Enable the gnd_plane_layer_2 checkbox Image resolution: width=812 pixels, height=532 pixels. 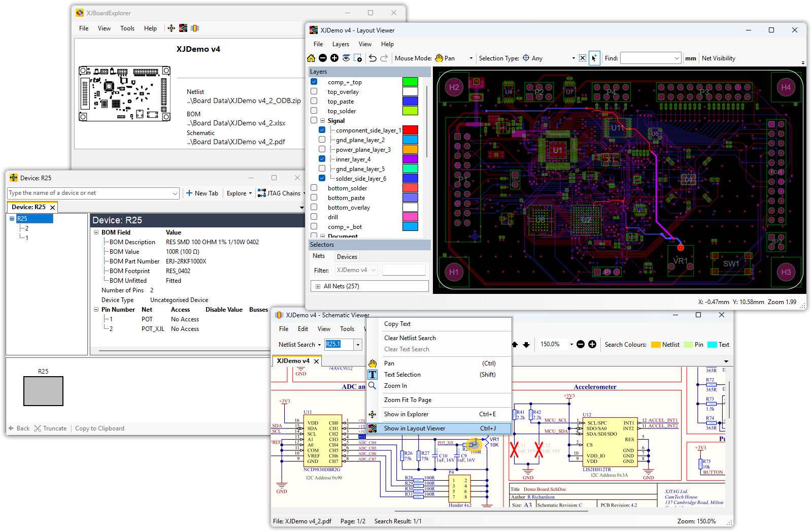[322, 140]
